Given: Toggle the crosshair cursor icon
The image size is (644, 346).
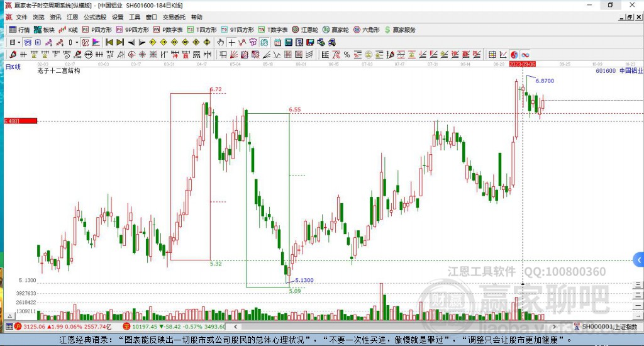Looking at the screenshot, I should (x=231, y=42).
